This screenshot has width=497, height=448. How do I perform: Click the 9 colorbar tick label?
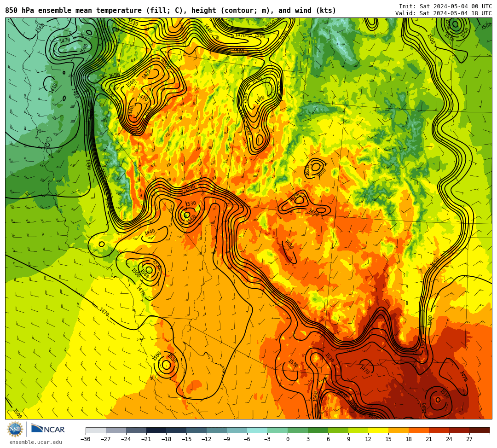pos(348,439)
